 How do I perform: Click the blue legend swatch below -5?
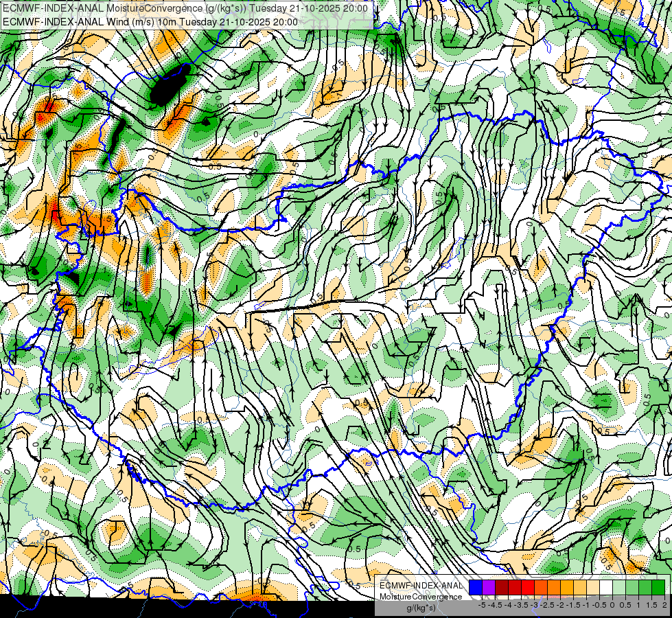point(476,588)
